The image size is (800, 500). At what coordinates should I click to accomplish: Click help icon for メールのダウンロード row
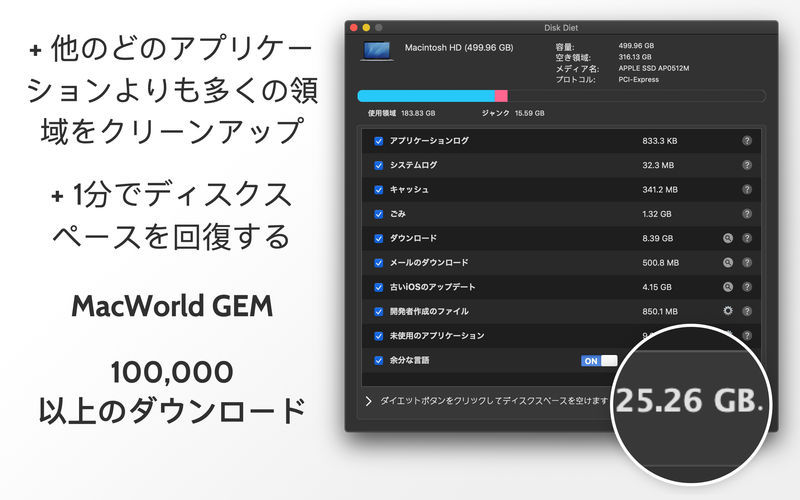[x=746, y=263]
